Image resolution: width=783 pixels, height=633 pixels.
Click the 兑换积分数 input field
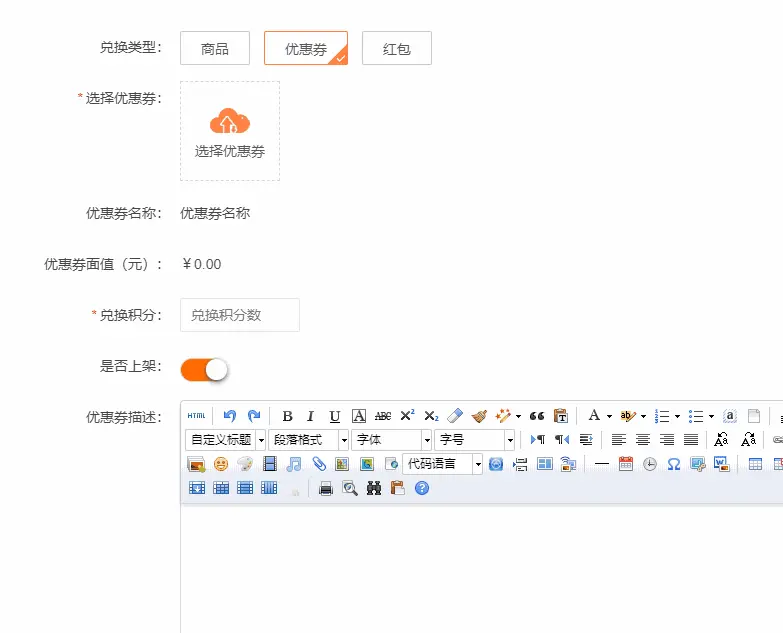pyautogui.click(x=240, y=315)
